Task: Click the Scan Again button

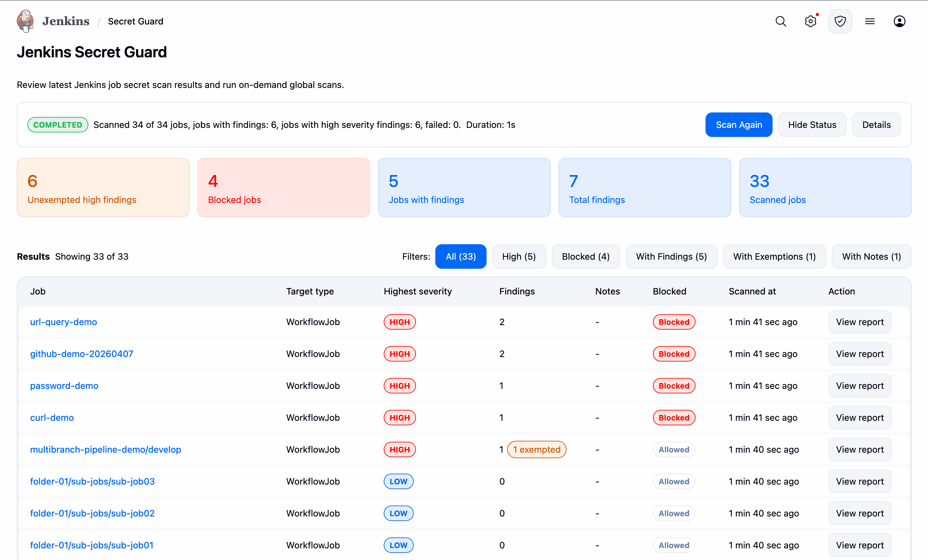Action: click(x=738, y=125)
